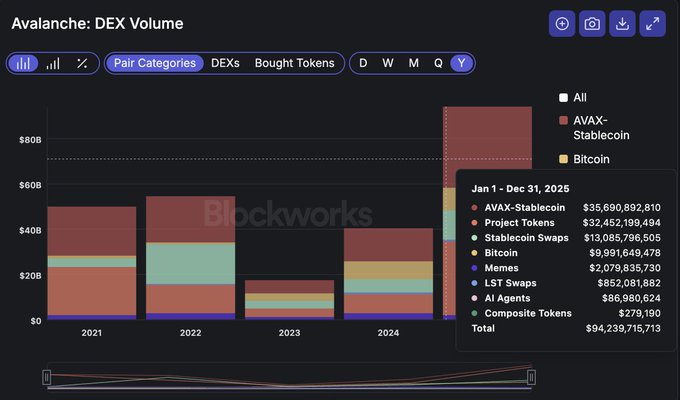Image resolution: width=680 pixels, height=400 pixels.
Task: Set time interval to Weekly (W)
Action: coord(388,63)
